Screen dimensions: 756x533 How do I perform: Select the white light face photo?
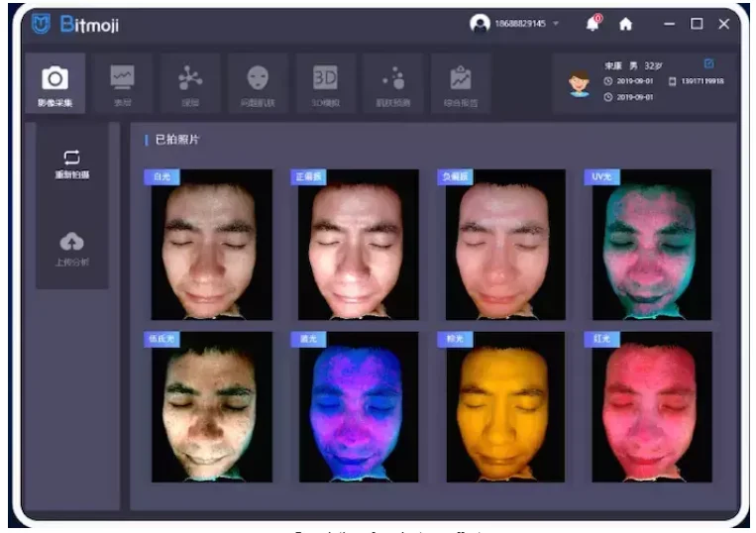coord(211,246)
